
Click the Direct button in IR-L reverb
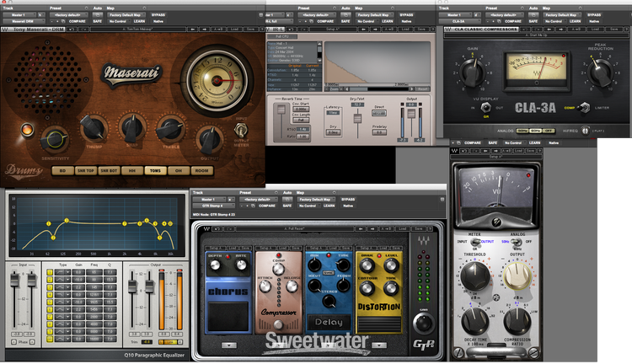pyautogui.click(x=379, y=113)
